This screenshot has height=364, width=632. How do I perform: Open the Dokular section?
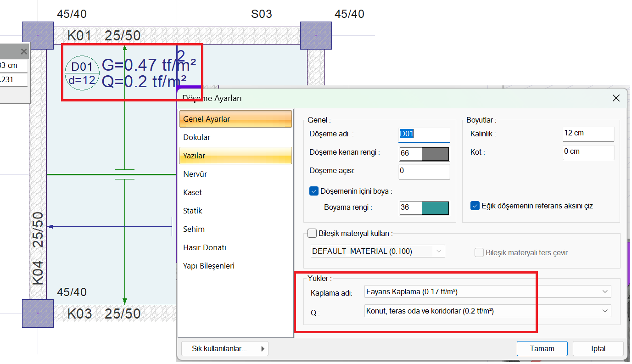pos(197,137)
